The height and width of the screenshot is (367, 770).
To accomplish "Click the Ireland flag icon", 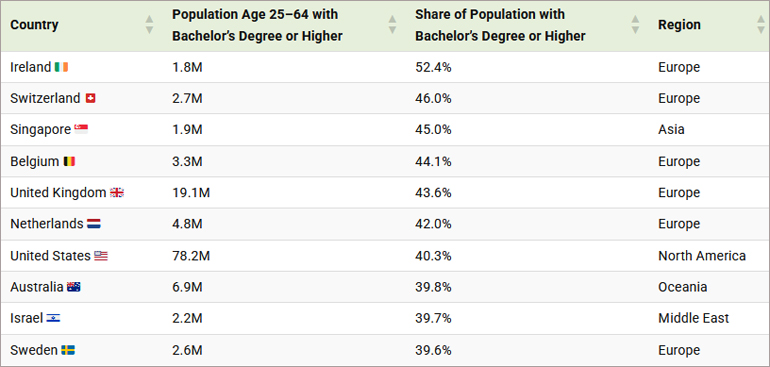I will pos(61,67).
